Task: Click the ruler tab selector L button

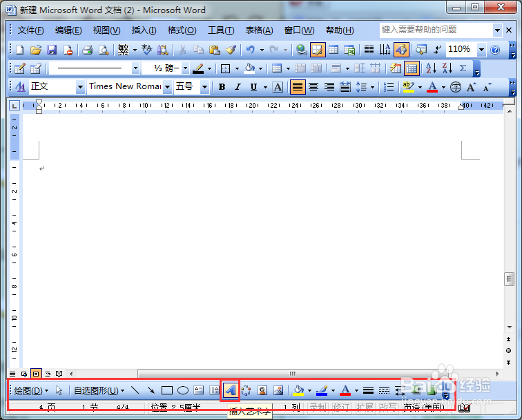Action: [x=14, y=106]
